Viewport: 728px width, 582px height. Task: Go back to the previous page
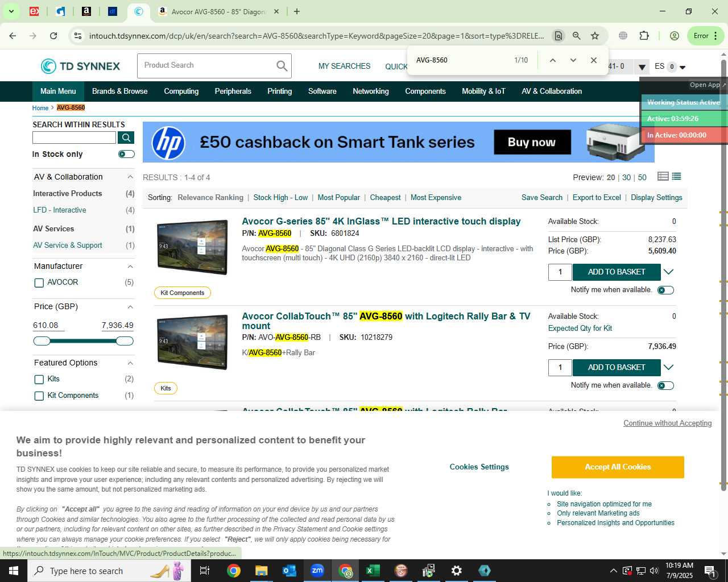[13, 36]
